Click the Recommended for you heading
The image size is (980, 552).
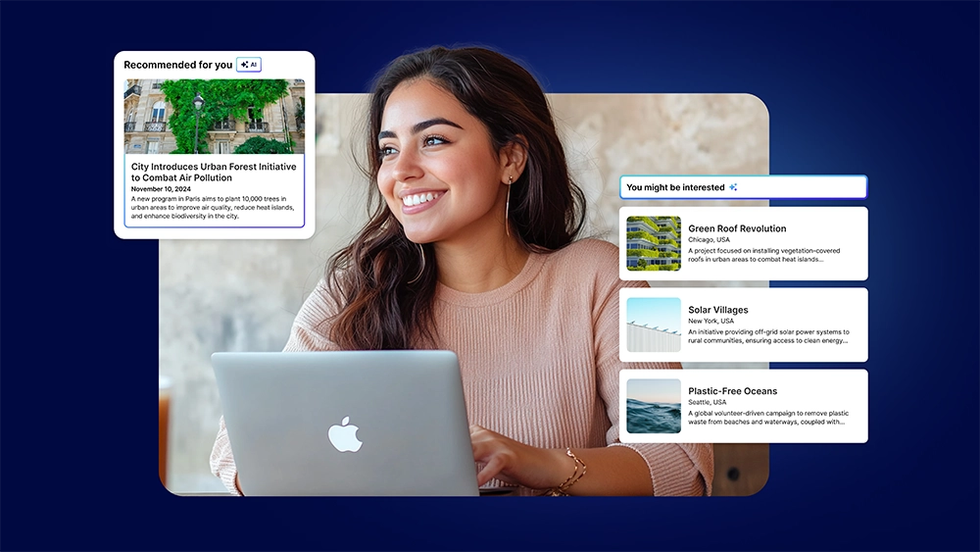(178, 65)
